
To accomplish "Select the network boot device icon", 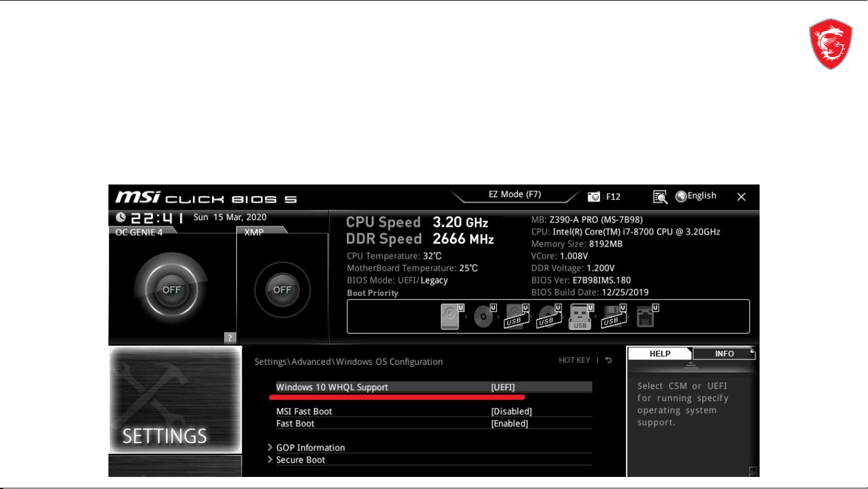I will pyautogui.click(x=646, y=317).
